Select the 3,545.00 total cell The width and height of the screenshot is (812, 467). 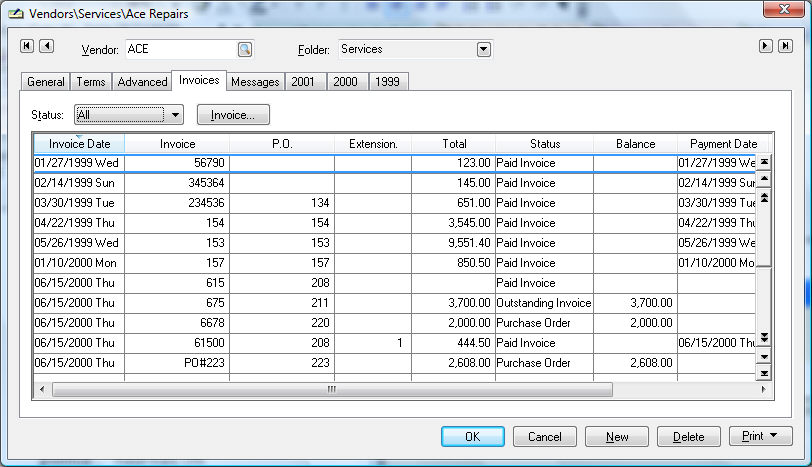pos(454,223)
